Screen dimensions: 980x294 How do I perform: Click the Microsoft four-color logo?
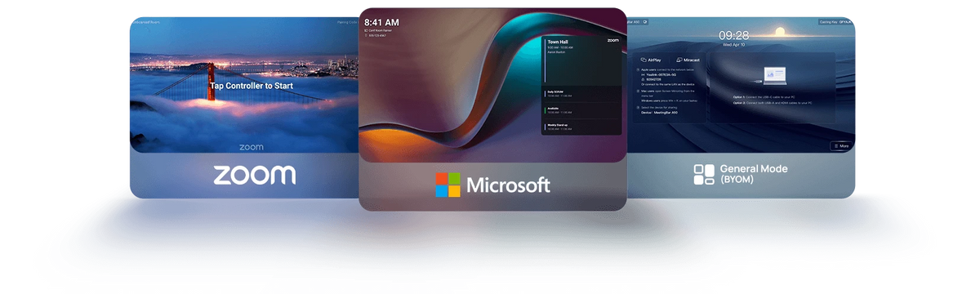point(448,185)
